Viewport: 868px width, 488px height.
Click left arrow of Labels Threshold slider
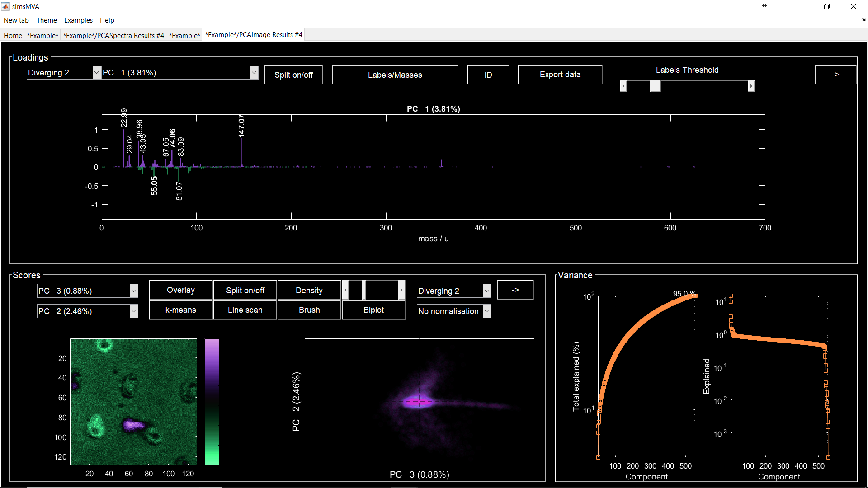(623, 86)
